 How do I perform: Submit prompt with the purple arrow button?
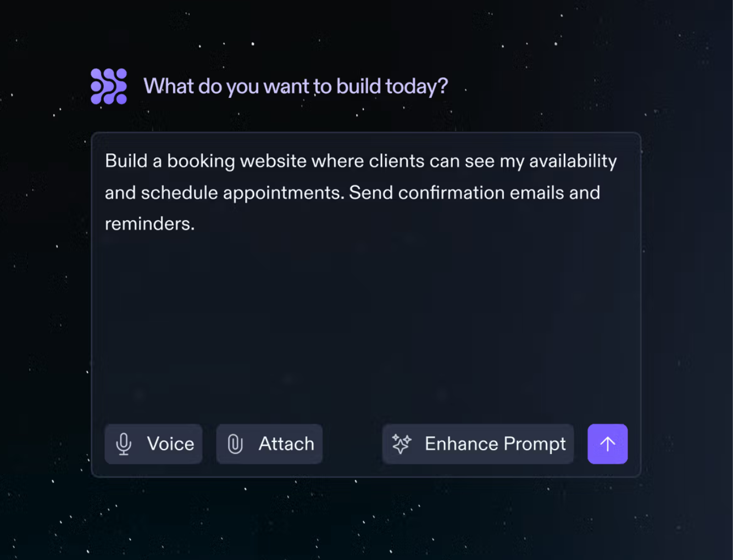(x=607, y=444)
